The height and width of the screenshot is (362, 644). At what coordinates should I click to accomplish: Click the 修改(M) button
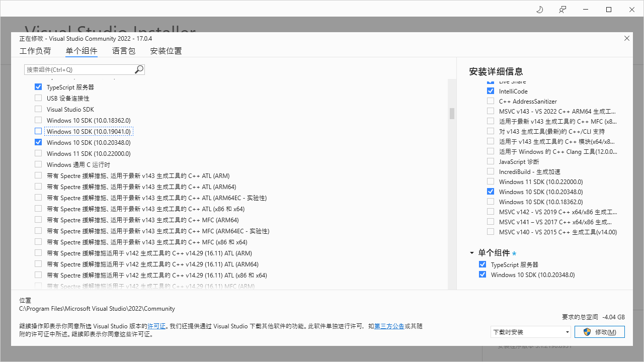(x=600, y=332)
